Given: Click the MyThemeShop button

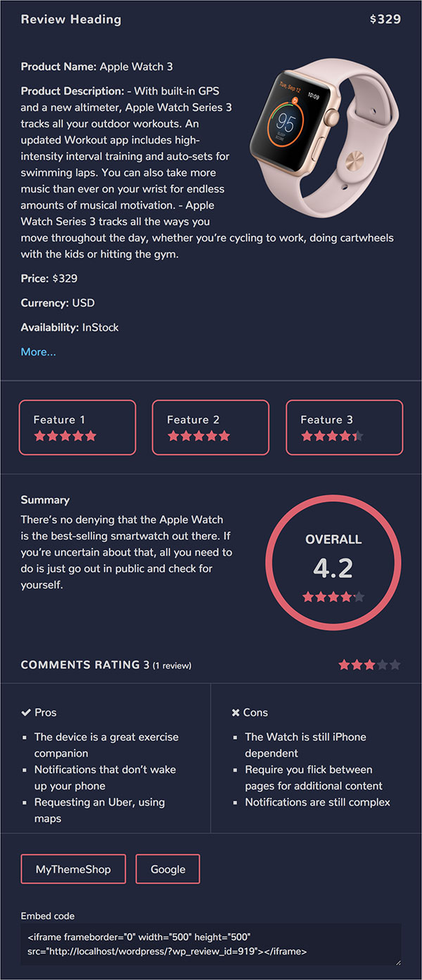Looking at the screenshot, I should (x=73, y=869).
